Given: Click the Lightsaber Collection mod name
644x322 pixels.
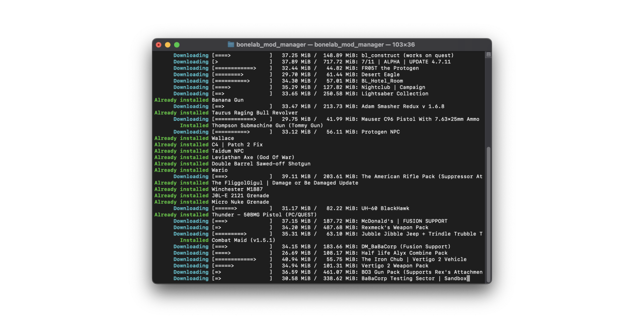Looking at the screenshot, I should [394, 94].
